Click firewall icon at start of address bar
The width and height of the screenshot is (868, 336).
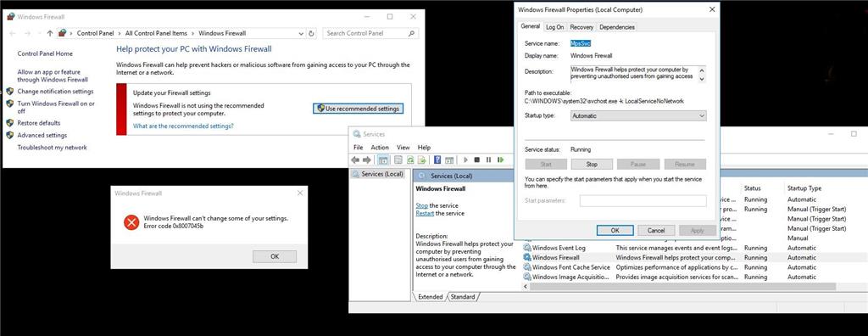click(x=62, y=33)
